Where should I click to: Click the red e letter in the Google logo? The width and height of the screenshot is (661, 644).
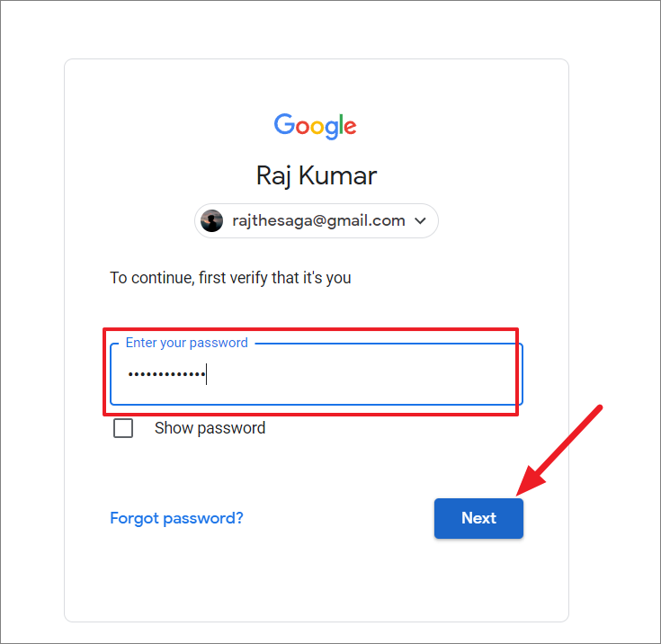pos(351,127)
